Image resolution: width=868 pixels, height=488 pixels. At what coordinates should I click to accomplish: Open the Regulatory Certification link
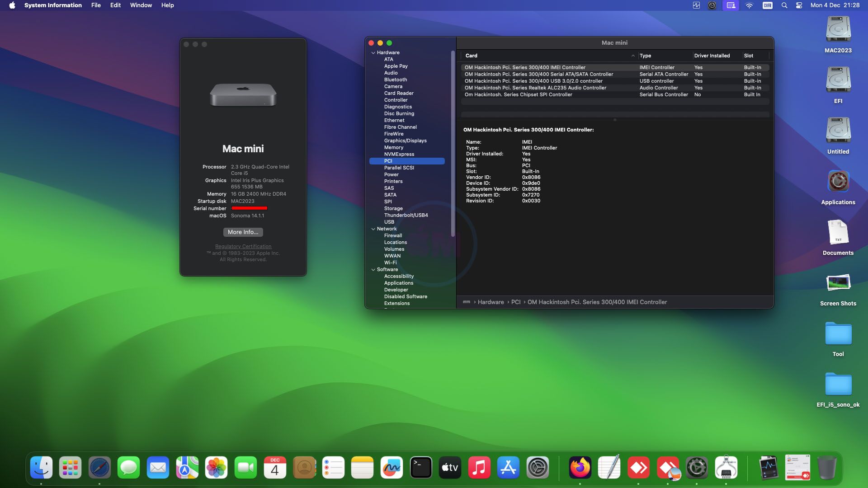pyautogui.click(x=243, y=247)
